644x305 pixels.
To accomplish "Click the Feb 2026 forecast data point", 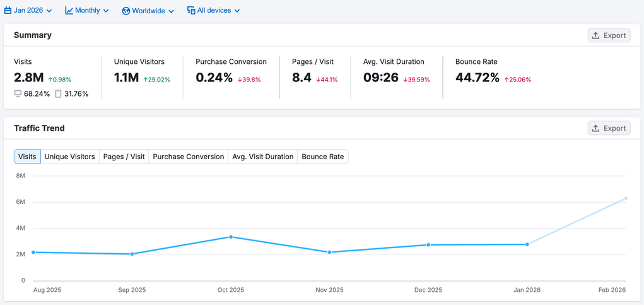I will point(626,198).
